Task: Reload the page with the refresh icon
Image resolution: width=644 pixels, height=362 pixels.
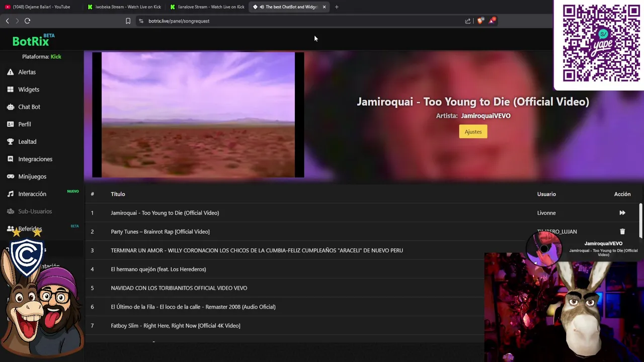Action: click(x=27, y=21)
